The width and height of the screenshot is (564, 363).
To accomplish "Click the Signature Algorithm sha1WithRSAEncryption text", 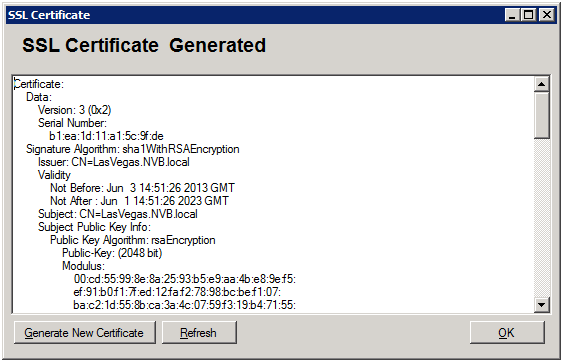I will [x=132, y=149].
